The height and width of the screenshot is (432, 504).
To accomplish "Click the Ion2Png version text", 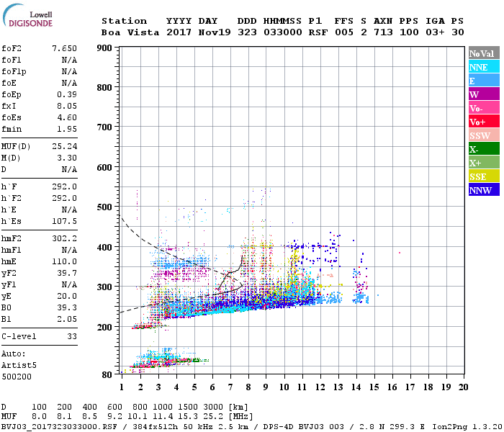I will (x=467, y=427).
